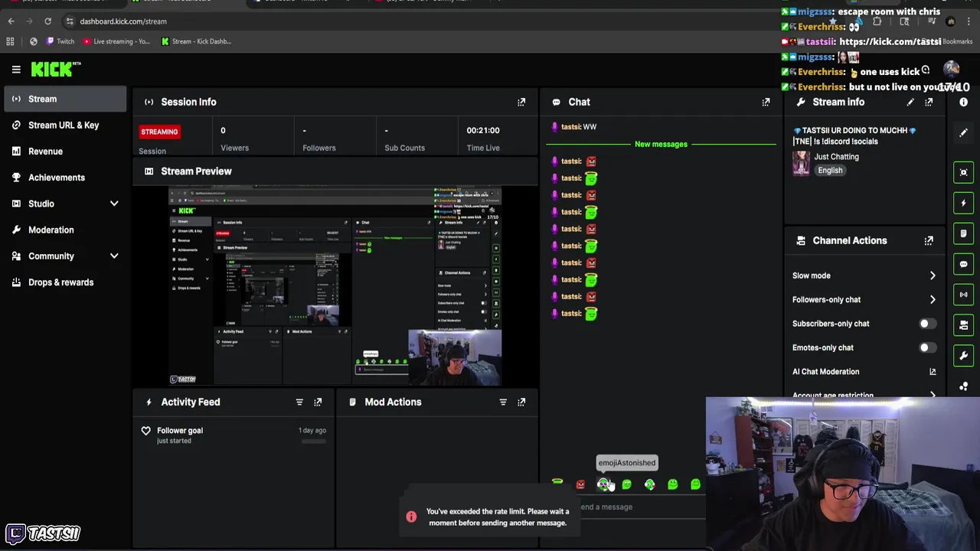Insert the emojiAstonished emote
The image size is (980, 551).
click(x=603, y=484)
